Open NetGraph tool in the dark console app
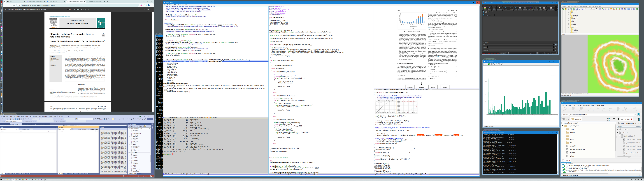 [531, 9]
